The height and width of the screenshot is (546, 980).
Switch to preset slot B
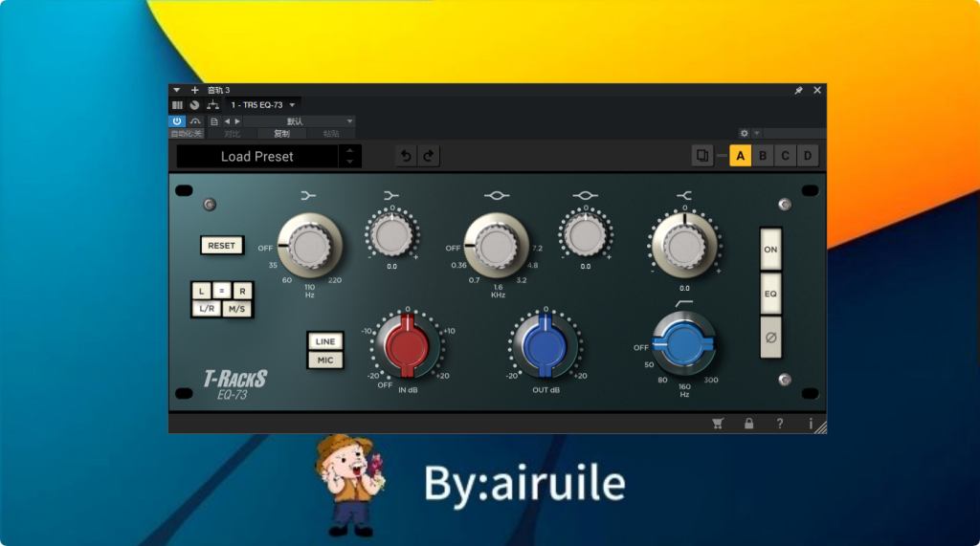click(x=763, y=156)
